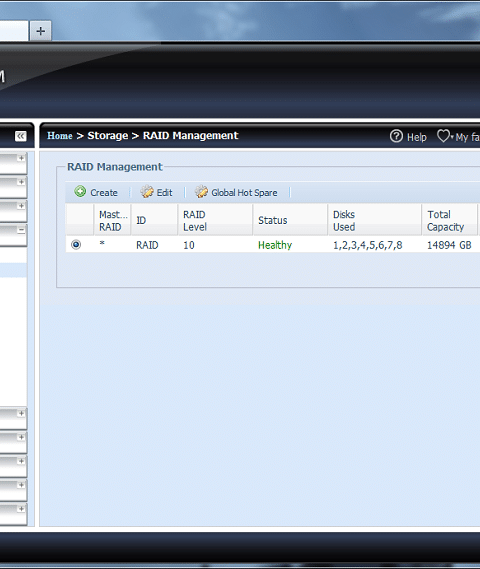Click the RAID level 10 cell
The width and height of the screenshot is (480, 569).
[189, 245]
